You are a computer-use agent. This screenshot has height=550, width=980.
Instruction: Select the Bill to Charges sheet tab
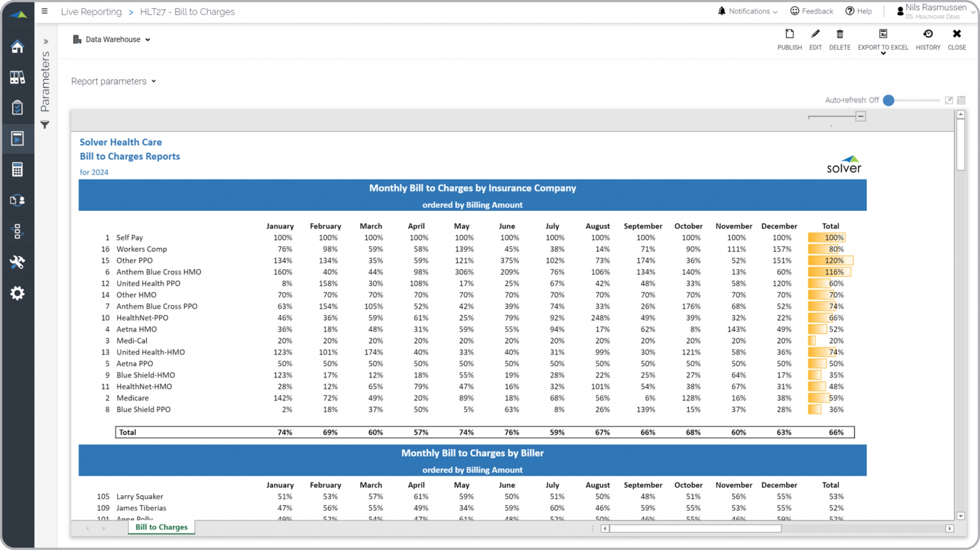(162, 527)
